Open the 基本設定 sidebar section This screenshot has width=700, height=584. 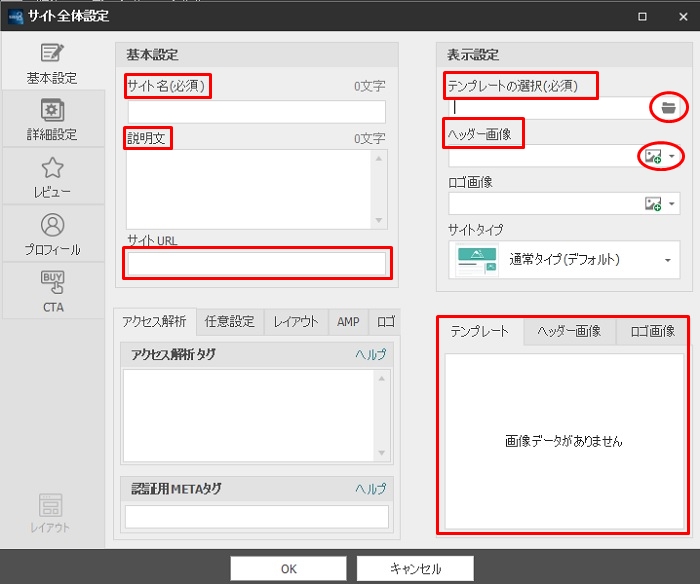click(52, 63)
